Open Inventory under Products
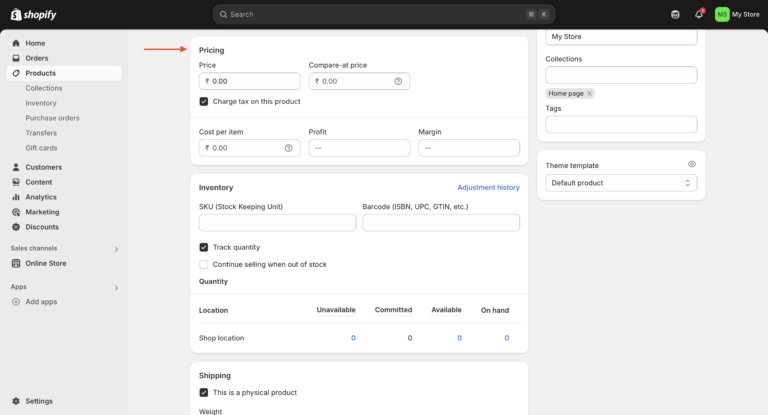 coord(41,103)
